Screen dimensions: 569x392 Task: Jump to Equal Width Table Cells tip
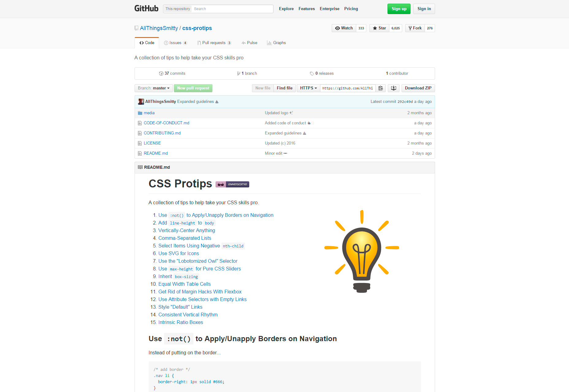point(185,284)
